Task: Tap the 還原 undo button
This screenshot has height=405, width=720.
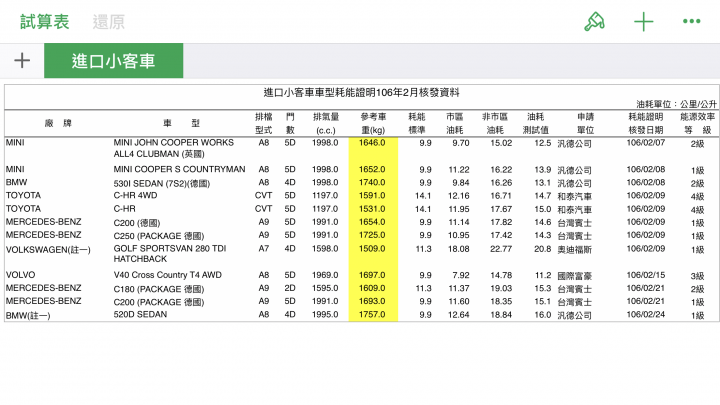Action: (109, 22)
